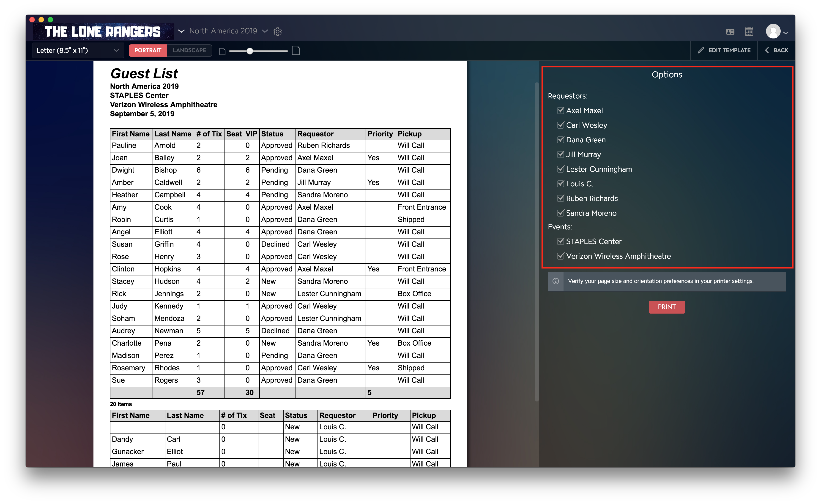
Task: Uncheck the Lester Cunningham requestor
Action: [x=561, y=169]
